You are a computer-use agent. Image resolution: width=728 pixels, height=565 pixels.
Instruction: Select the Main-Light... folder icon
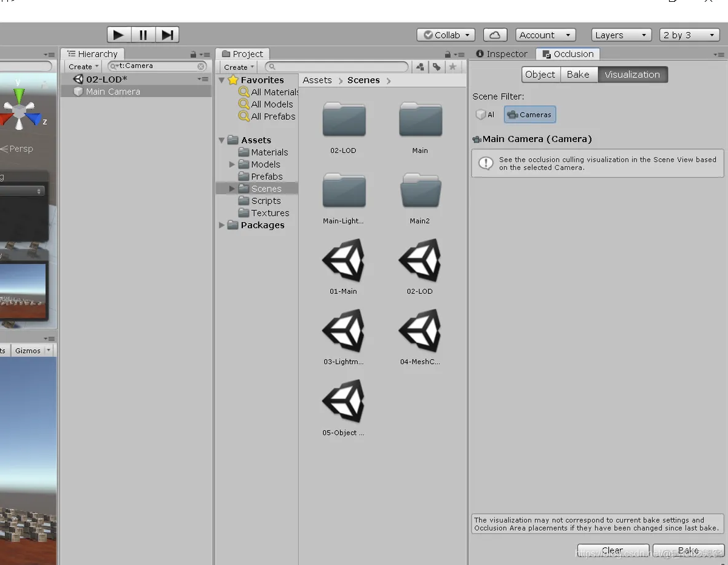tap(344, 191)
